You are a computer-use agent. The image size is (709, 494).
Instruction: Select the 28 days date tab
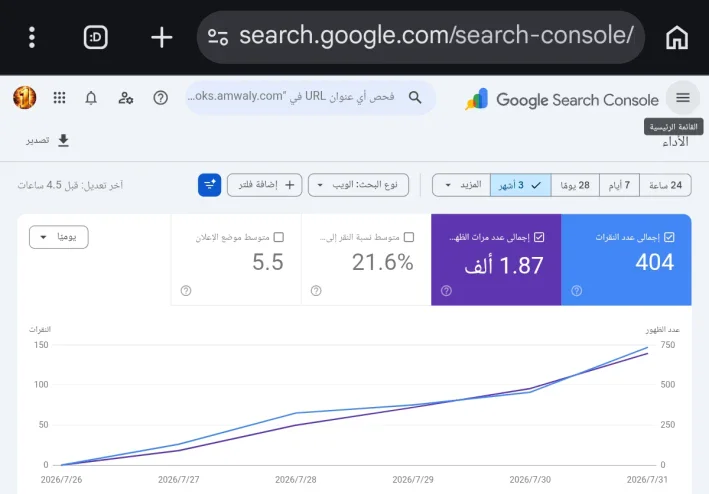pyautogui.click(x=575, y=185)
